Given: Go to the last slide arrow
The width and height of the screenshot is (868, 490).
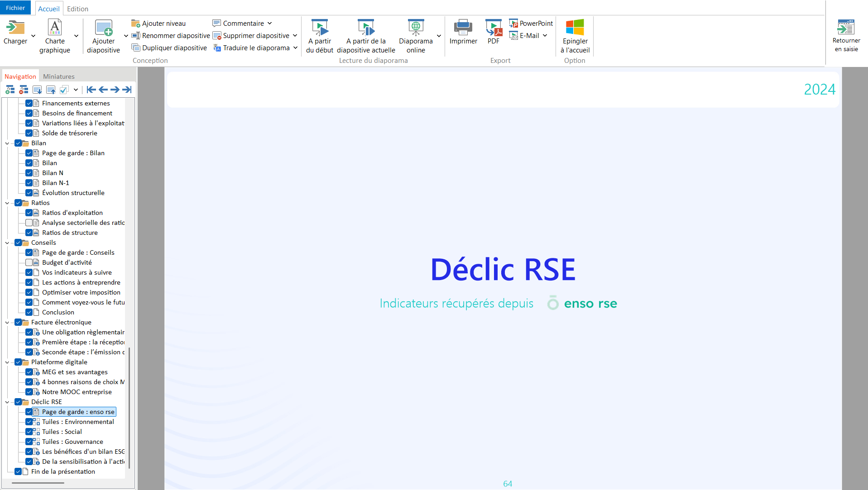Looking at the screenshot, I should coord(127,90).
